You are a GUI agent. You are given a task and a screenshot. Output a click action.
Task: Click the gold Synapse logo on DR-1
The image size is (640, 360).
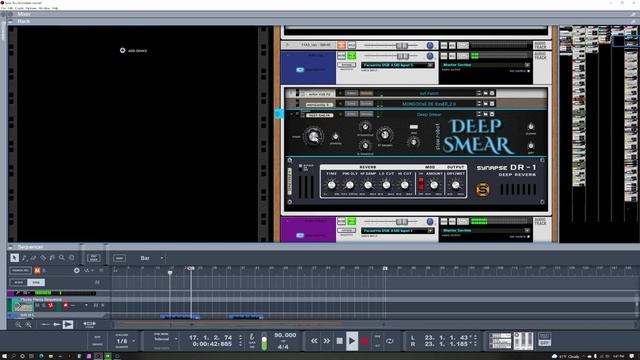(483, 189)
